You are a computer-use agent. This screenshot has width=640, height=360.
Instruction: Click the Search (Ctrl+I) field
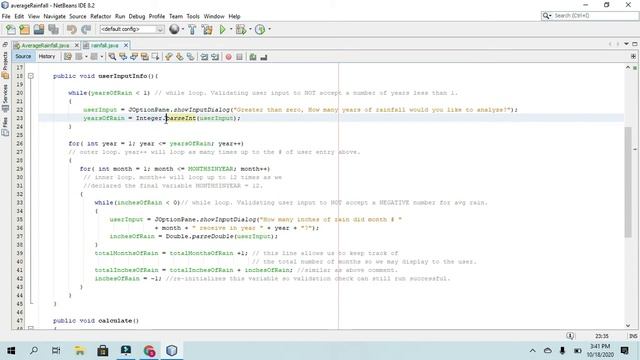[590, 16]
